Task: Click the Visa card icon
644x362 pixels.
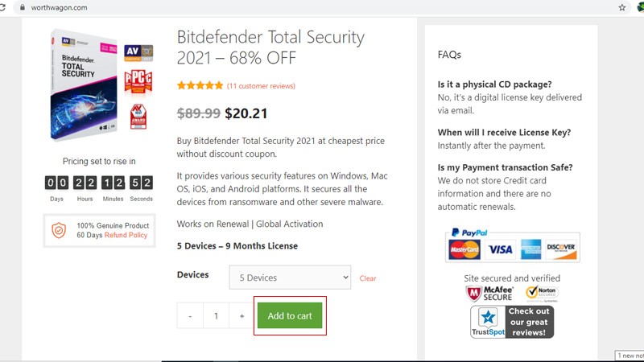Action: click(x=500, y=249)
